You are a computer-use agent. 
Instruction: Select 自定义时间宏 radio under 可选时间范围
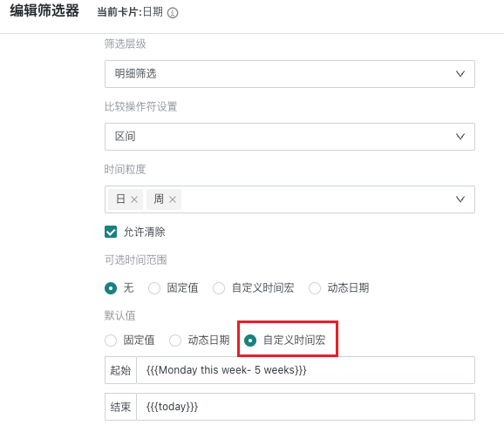pyautogui.click(x=219, y=288)
